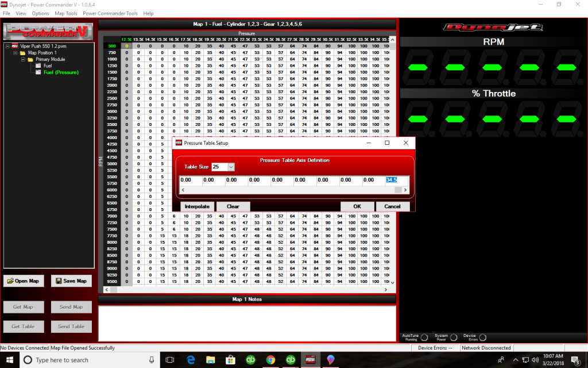Collapse the Map Position 1 tree node
This screenshot has height=368, width=588.
pyautogui.click(x=16, y=53)
